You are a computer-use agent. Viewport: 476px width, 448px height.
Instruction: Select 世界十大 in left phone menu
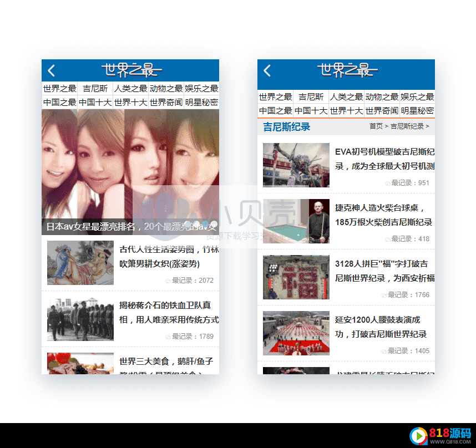pos(130,102)
